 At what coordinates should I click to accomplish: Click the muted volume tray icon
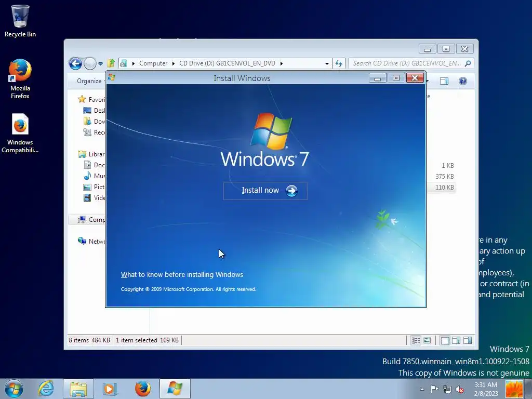point(460,390)
